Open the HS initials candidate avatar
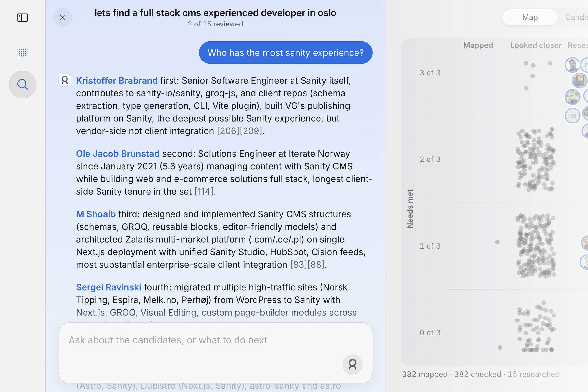The width and height of the screenshot is (588, 392). click(x=573, y=116)
